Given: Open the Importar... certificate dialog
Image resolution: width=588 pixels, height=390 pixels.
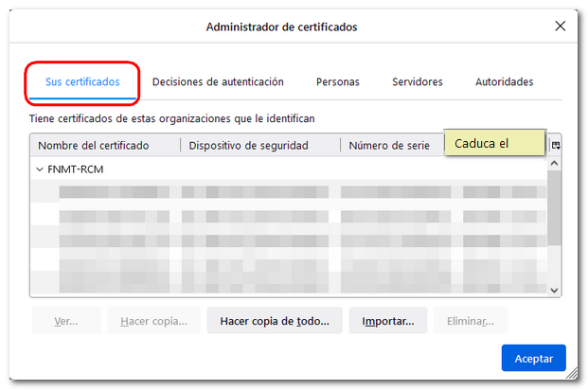Looking at the screenshot, I should click(388, 321).
